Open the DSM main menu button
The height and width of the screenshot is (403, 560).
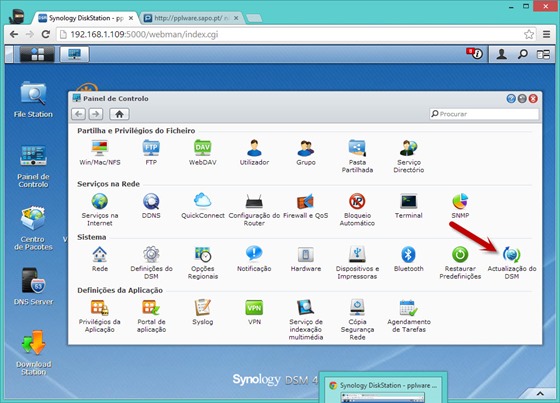[37, 54]
